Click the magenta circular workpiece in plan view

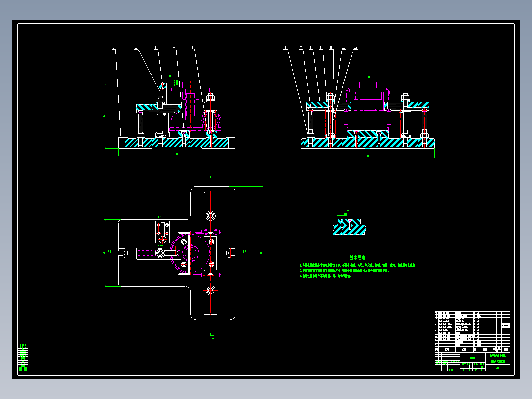pyautogui.click(x=191, y=253)
